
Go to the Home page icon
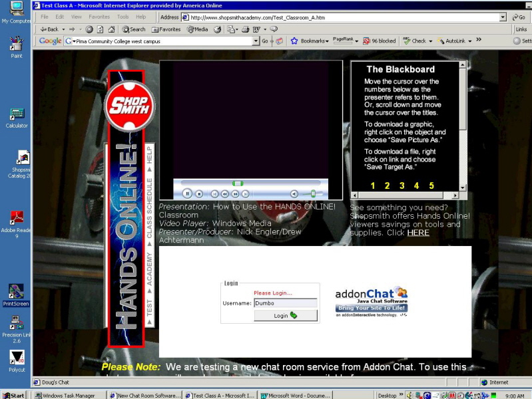pos(111,29)
